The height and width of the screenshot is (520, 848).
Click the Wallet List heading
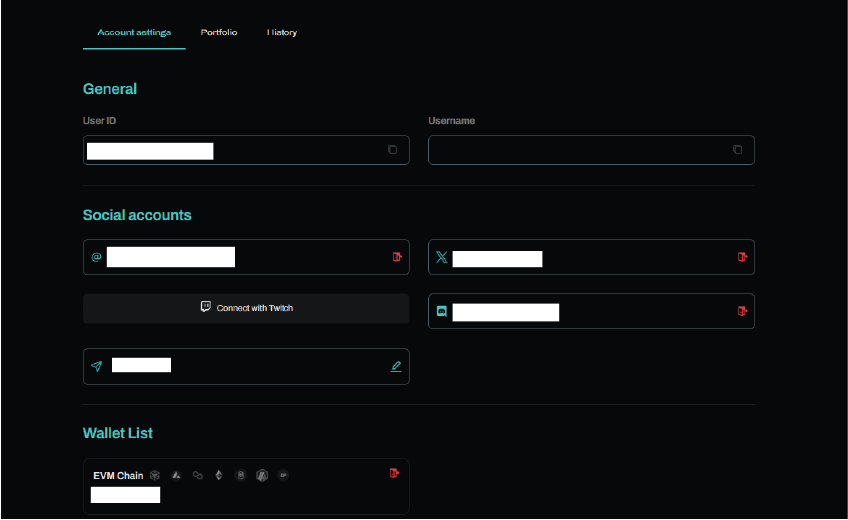(117, 433)
